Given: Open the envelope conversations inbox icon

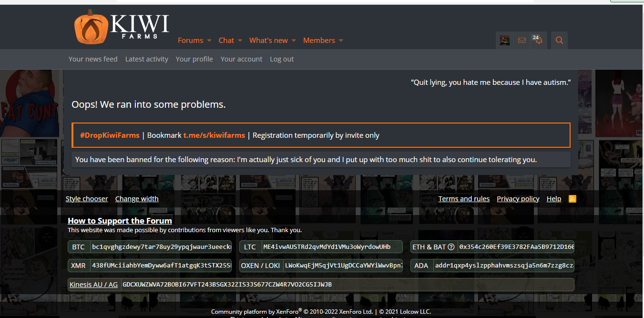Looking at the screenshot, I should pos(522,41).
